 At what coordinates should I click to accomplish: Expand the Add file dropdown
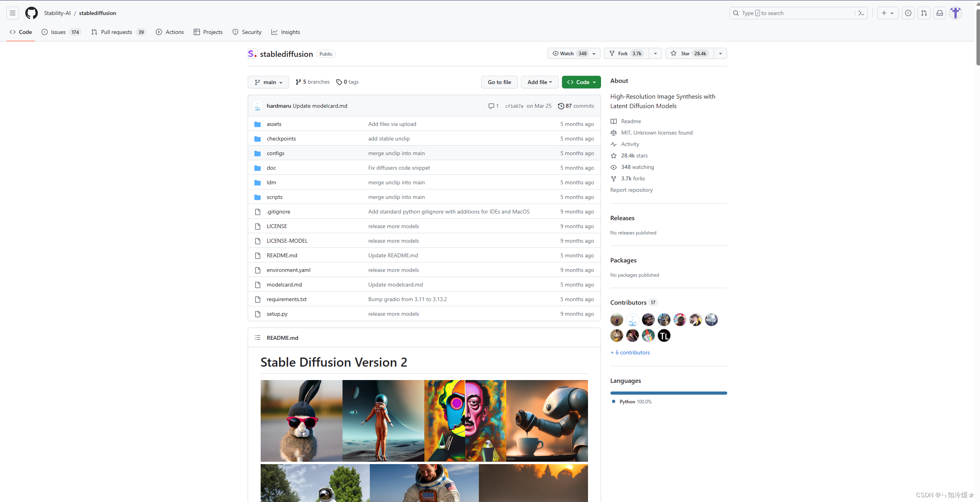pyautogui.click(x=539, y=82)
